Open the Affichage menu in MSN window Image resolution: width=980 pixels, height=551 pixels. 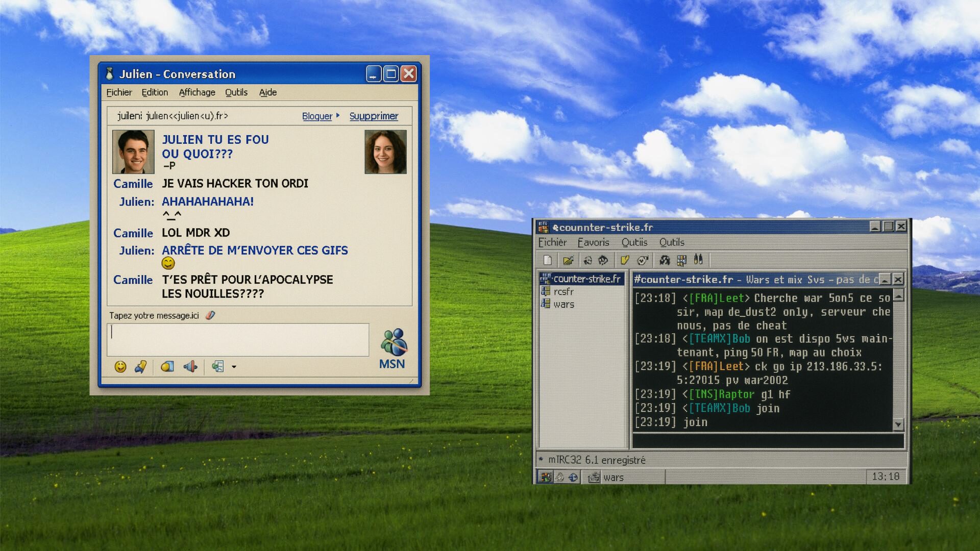coord(197,92)
